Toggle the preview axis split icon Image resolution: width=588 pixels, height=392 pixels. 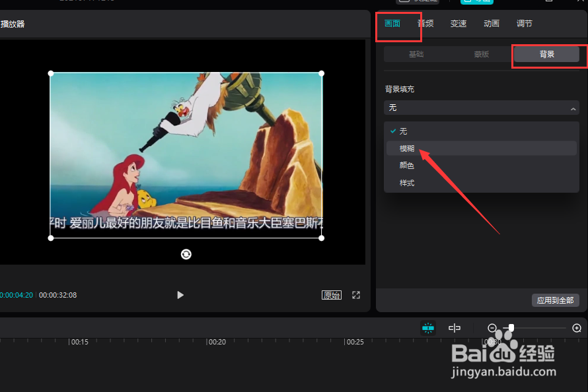coord(455,329)
